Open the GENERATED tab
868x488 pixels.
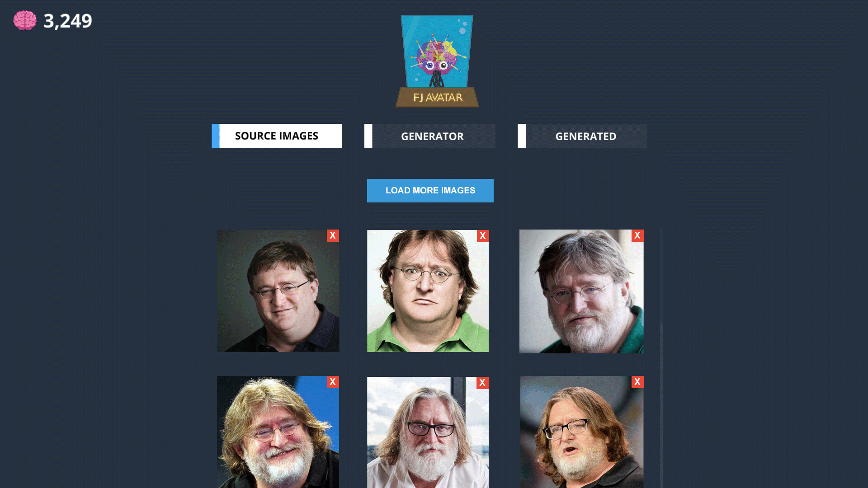[586, 136]
